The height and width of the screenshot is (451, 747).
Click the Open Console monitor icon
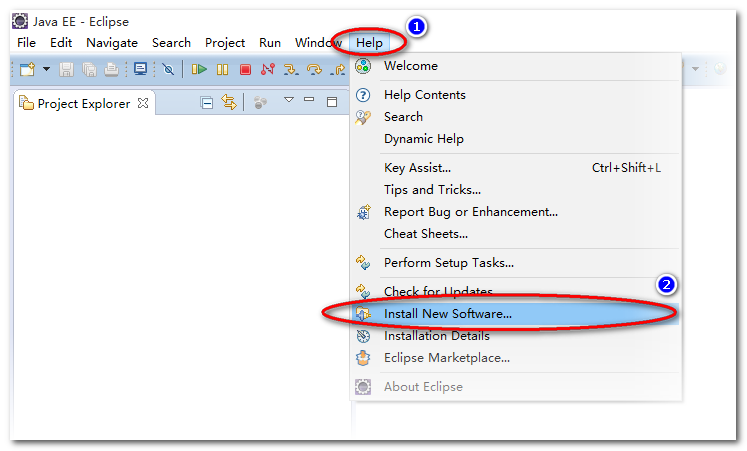pos(141,69)
